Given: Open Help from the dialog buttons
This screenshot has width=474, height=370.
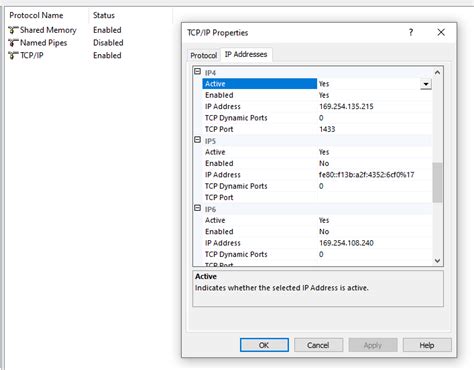Looking at the screenshot, I should click(x=427, y=345).
